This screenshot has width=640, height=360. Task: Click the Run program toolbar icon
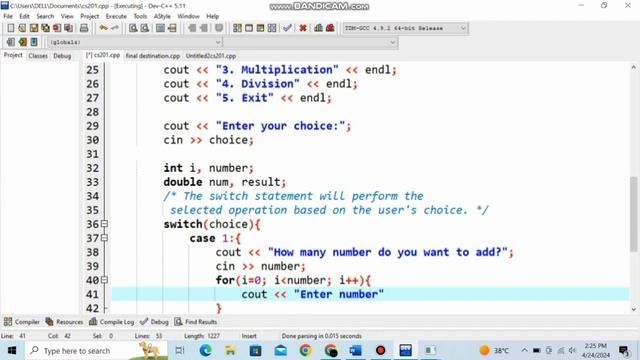(x=249, y=28)
